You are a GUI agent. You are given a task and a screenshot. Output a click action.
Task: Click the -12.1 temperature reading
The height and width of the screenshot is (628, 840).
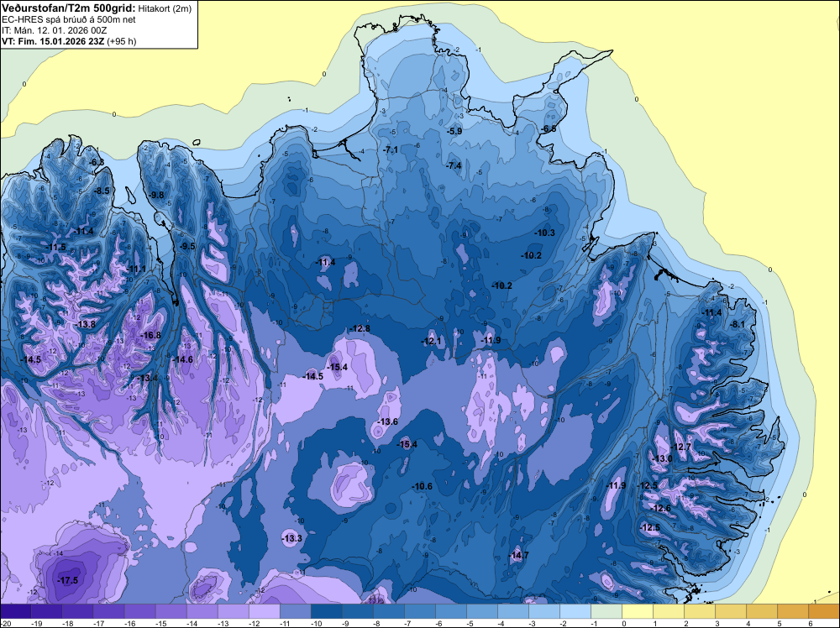point(431,341)
